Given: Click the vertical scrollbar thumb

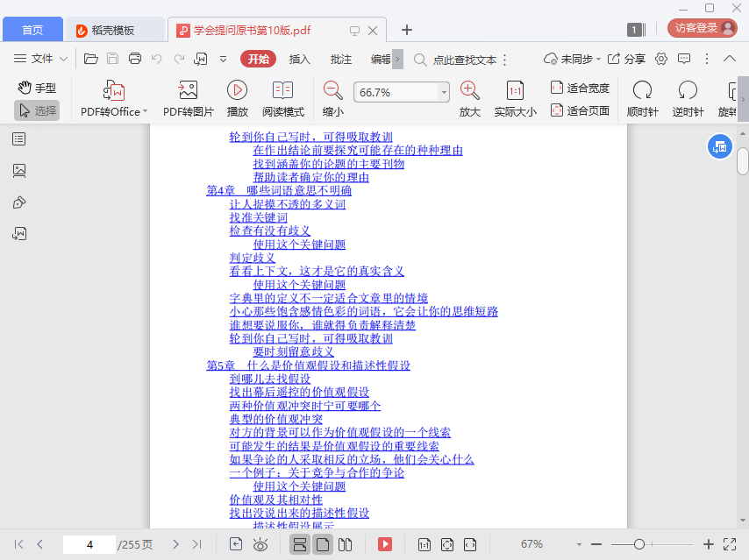Looking at the screenshot, I should pyautogui.click(x=742, y=161).
